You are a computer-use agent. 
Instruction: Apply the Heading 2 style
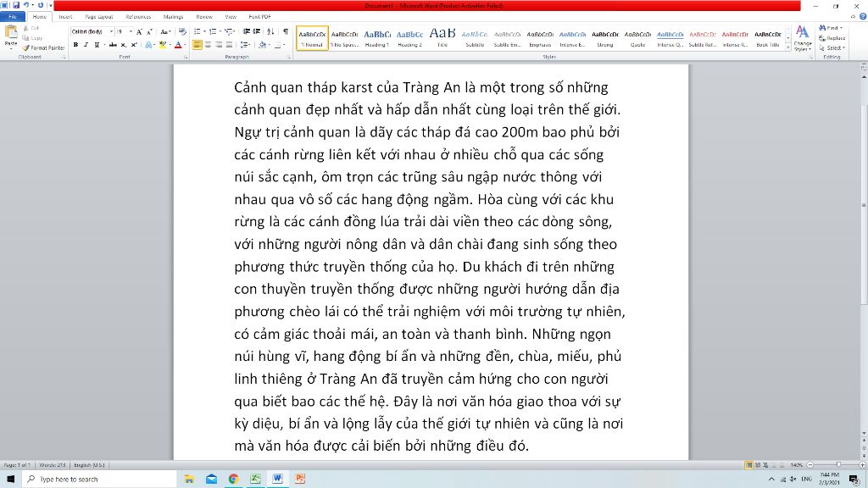click(x=409, y=38)
